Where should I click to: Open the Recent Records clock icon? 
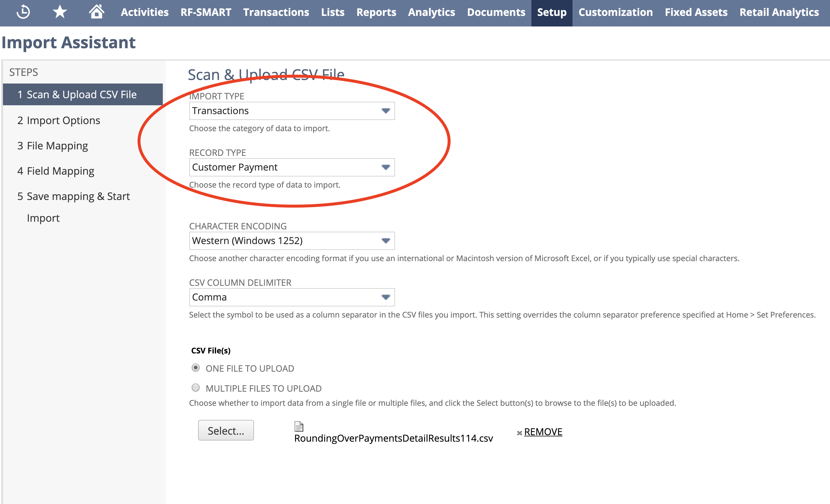[x=23, y=12]
